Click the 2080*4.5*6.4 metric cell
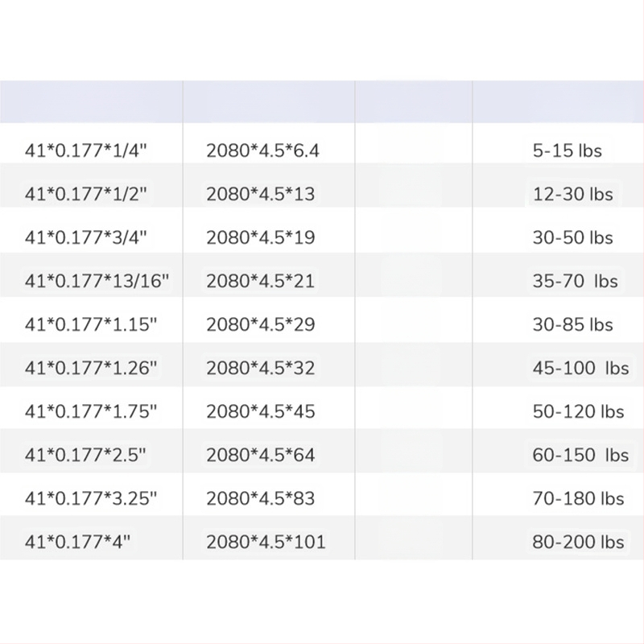Viewport: 644px width, 644px height. (262, 151)
